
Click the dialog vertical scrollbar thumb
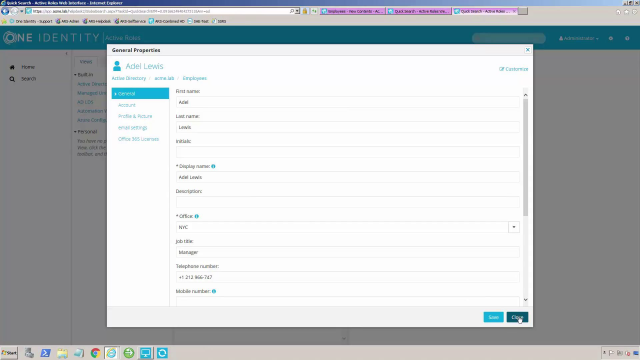pyautogui.click(x=525, y=157)
